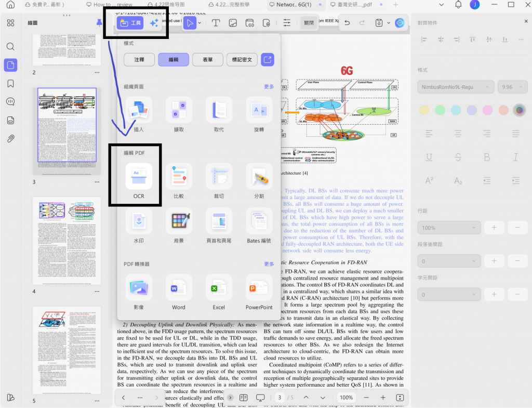This screenshot has width=532, height=408.
Task: Convert PDF to Image (影像)
Action: pos(138,287)
